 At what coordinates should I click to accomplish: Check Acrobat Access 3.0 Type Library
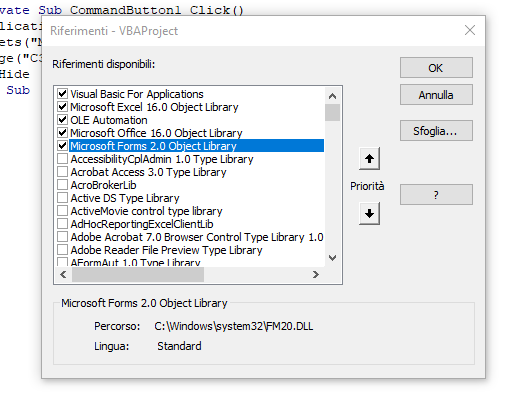tap(62, 172)
